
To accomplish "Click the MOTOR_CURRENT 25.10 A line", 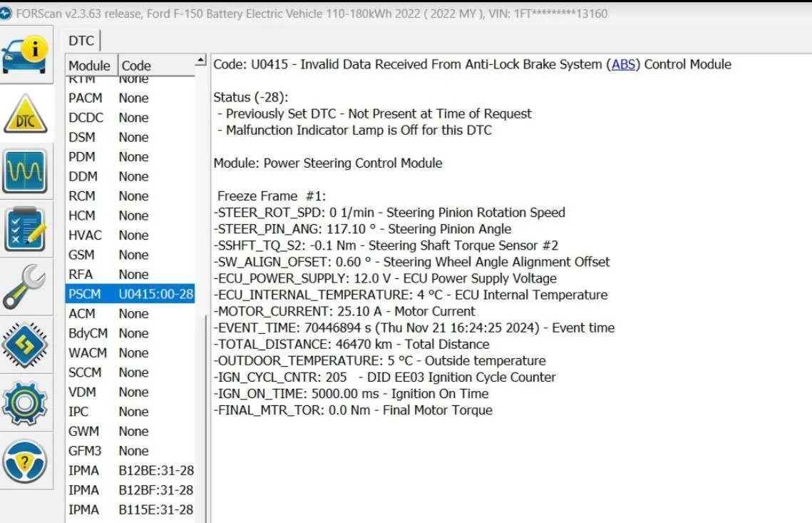I will pyautogui.click(x=344, y=312).
